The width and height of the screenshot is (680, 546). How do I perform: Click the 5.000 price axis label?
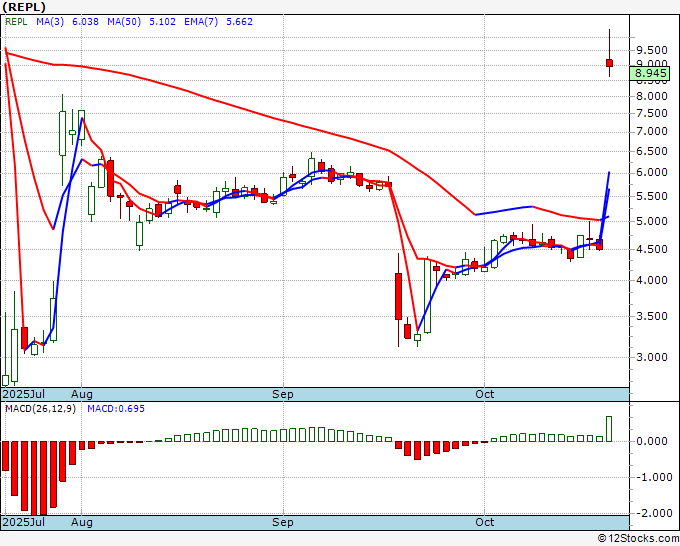coord(651,221)
